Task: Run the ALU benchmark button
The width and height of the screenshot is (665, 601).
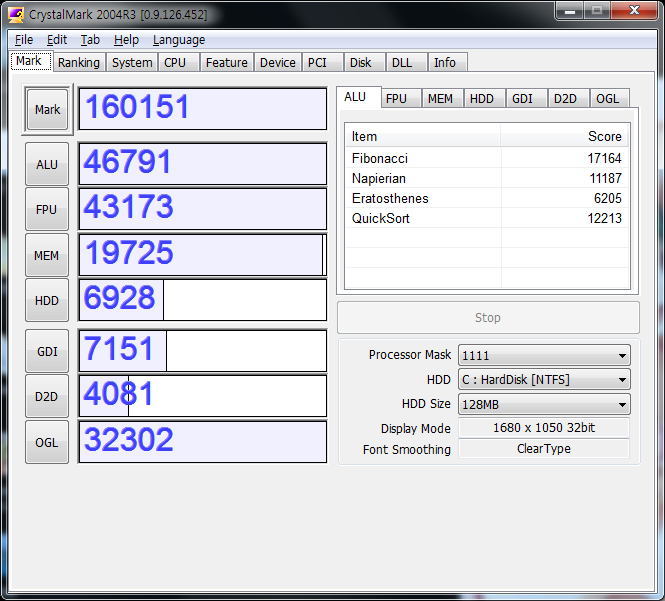Action: pyautogui.click(x=47, y=164)
